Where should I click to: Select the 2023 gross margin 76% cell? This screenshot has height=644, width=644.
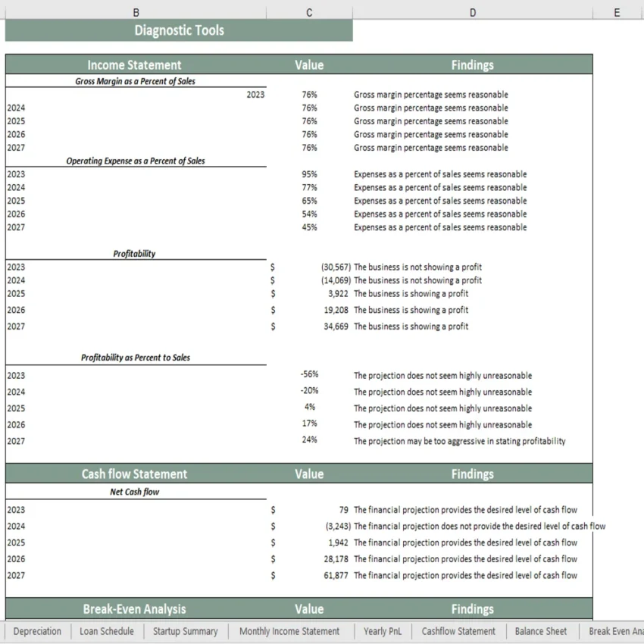309,94
